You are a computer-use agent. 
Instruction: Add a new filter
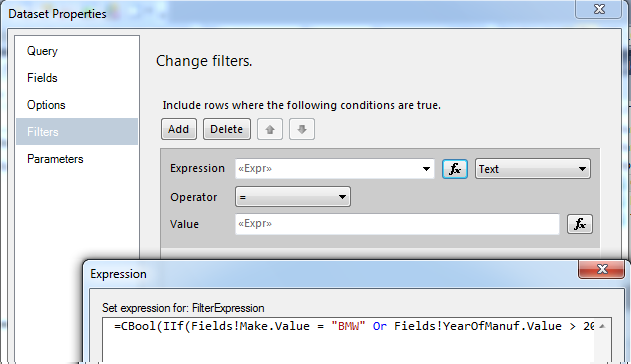tap(179, 129)
